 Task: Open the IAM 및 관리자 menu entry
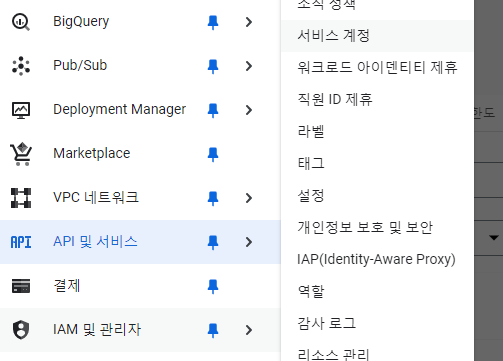pyautogui.click(x=140, y=330)
